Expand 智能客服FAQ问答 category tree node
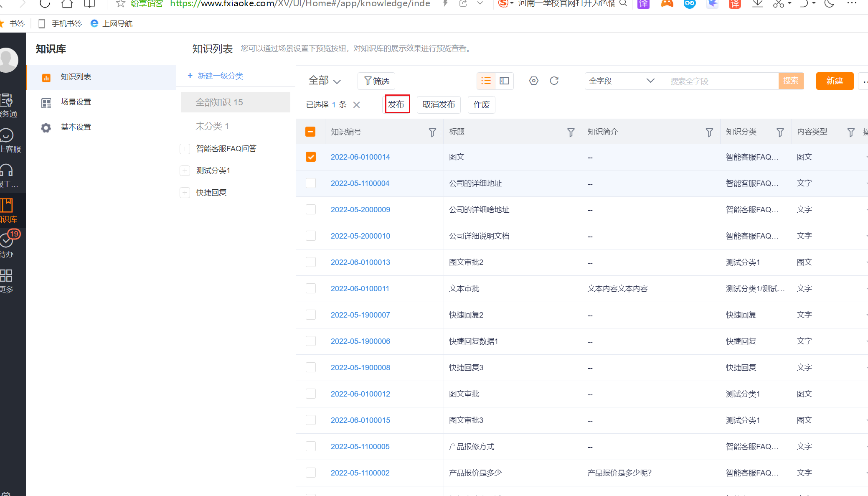Screen dimensions: 868x496 pyautogui.click(x=185, y=149)
